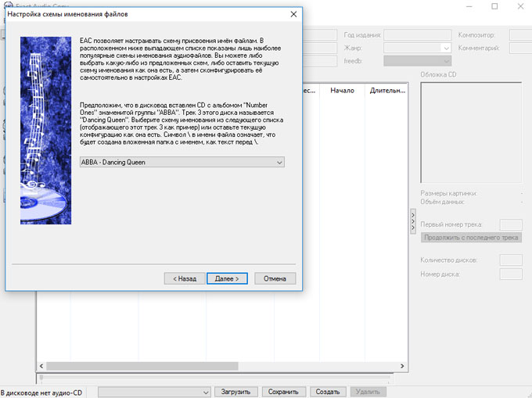Click the Количество дисков field
The width and height of the screenshot is (532, 398).
(510, 260)
